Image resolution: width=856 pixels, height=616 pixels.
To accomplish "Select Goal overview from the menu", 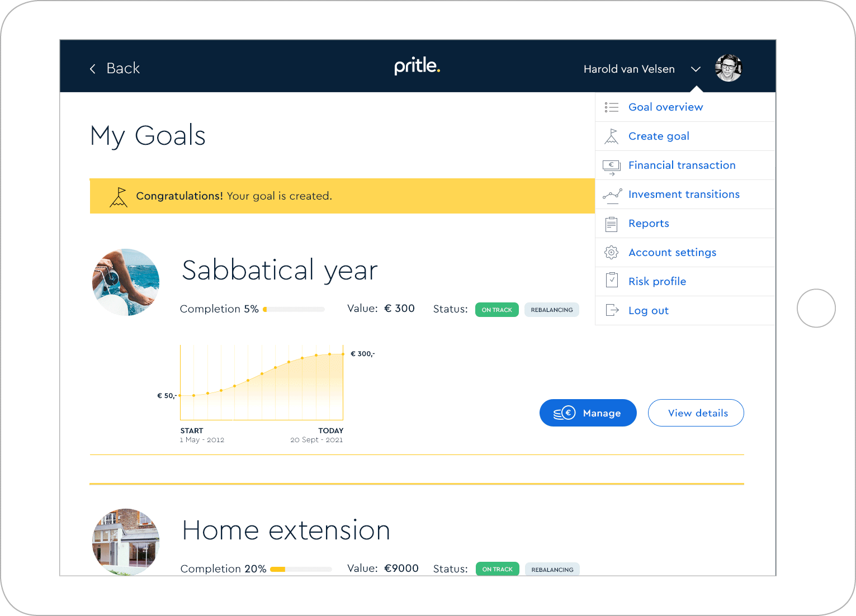I will tap(665, 107).
